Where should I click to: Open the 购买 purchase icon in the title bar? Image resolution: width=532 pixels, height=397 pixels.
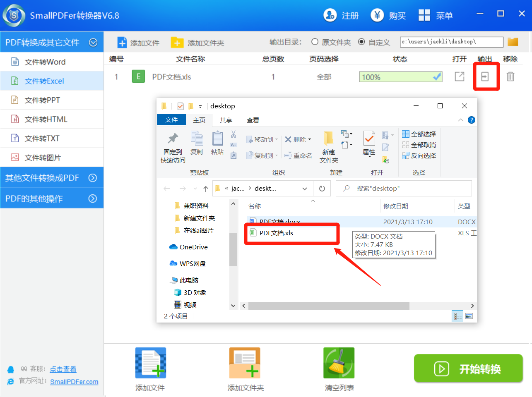[377, 15]
